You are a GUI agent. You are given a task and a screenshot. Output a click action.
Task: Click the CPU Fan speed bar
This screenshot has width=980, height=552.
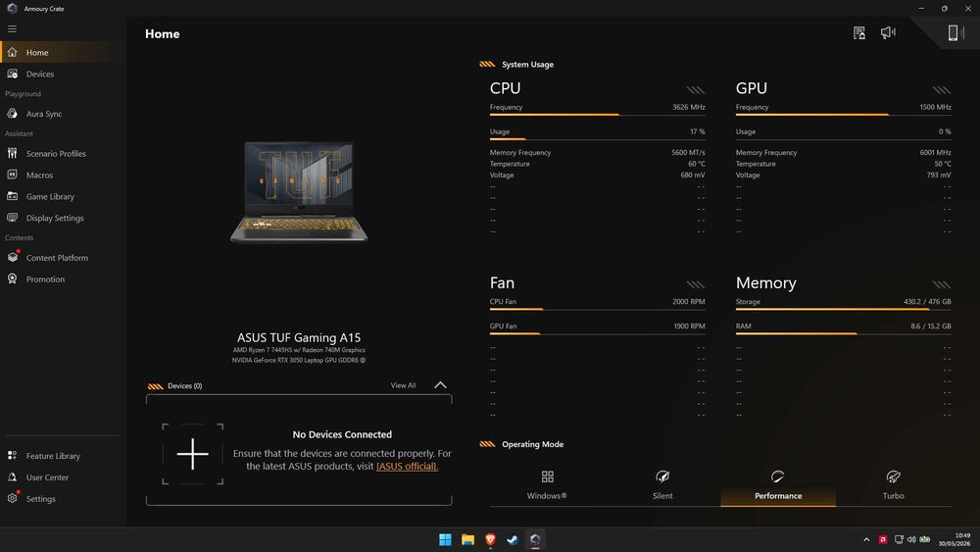598,309
